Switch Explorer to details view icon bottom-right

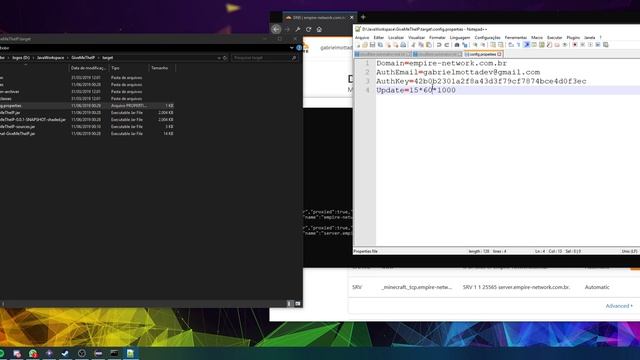290,304
